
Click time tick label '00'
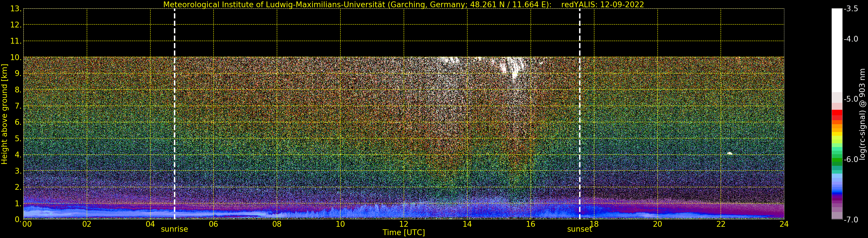tap(27, 224)
